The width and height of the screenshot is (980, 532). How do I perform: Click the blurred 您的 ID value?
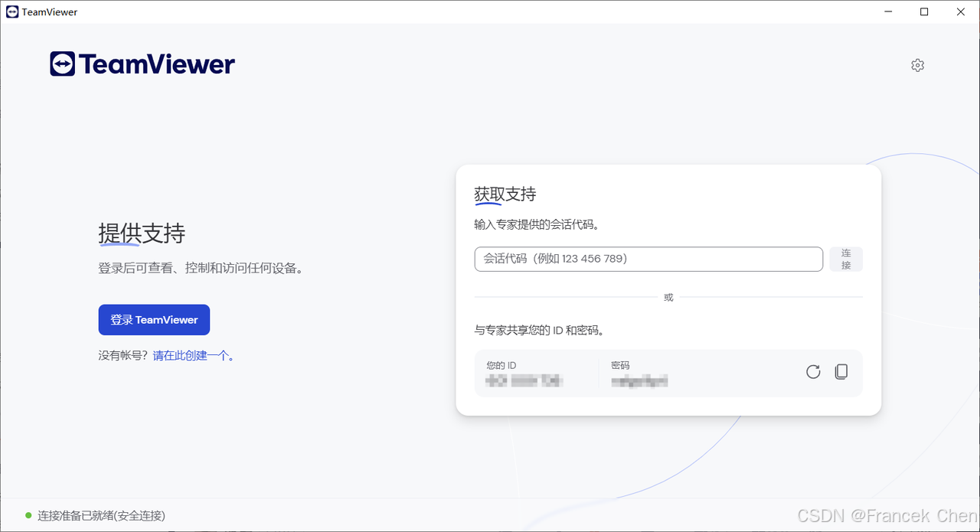pyautogui.click(x=524, y=380)
